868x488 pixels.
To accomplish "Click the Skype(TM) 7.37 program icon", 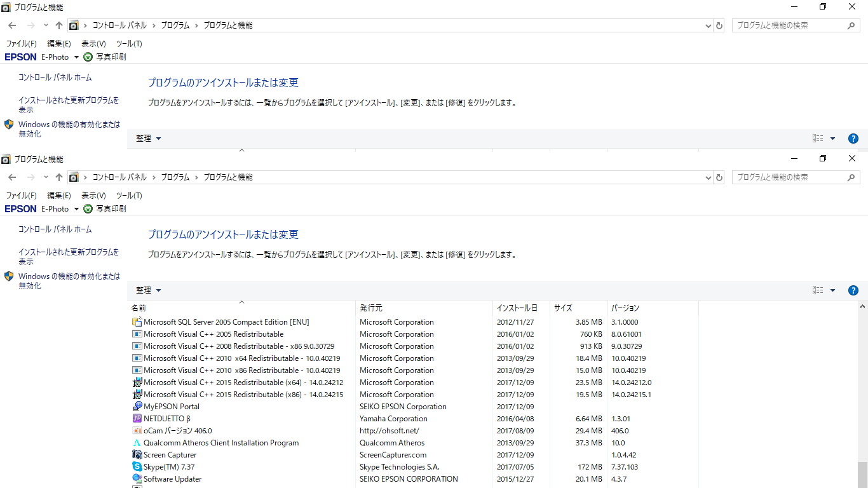I will [137, 467].
